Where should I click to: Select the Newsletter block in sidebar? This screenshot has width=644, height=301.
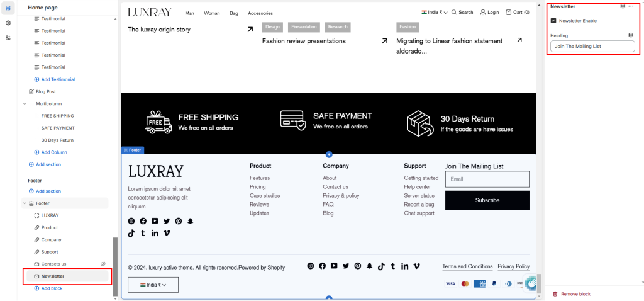[68, 276]
